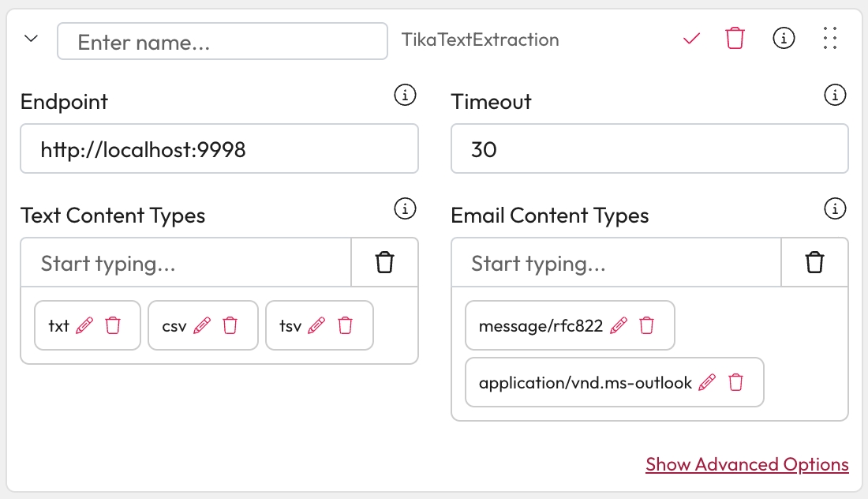The height and width of the screenshot is (499, 868).
Task: Remove the csv content type tag
Action: click(230, 325)
